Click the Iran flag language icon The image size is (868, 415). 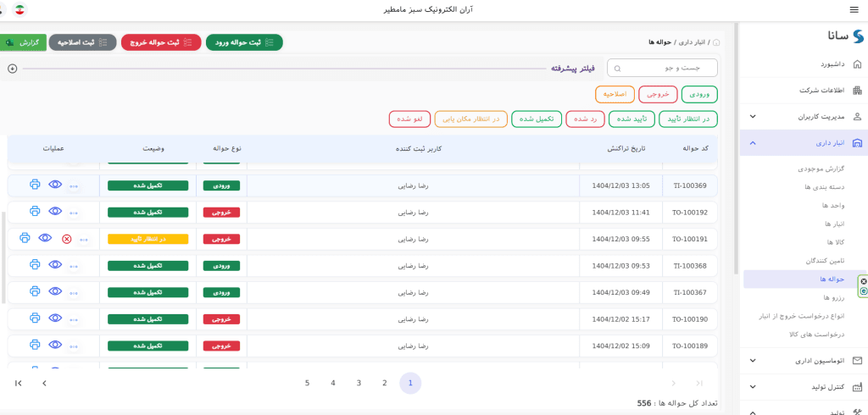[x=20, y=10]
